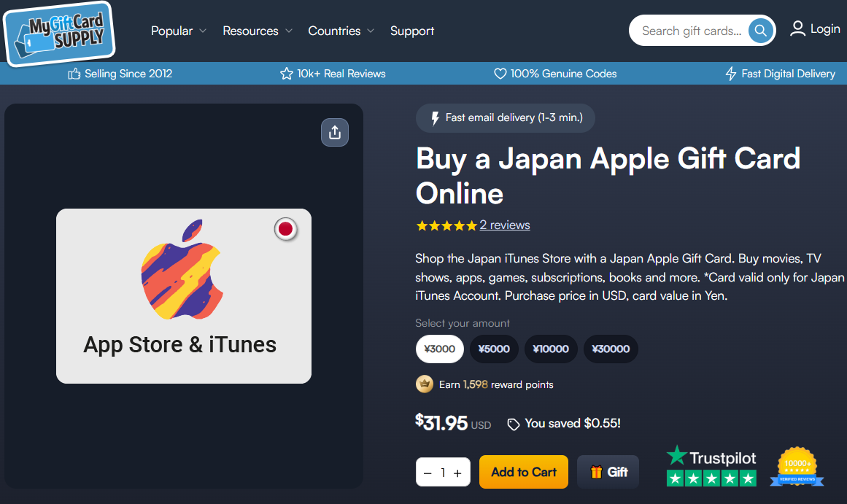Viewport: 847px width, 504px height.
Task: Open the MyGiftCardSupply logo home link
Action: (x=59, y=34)
